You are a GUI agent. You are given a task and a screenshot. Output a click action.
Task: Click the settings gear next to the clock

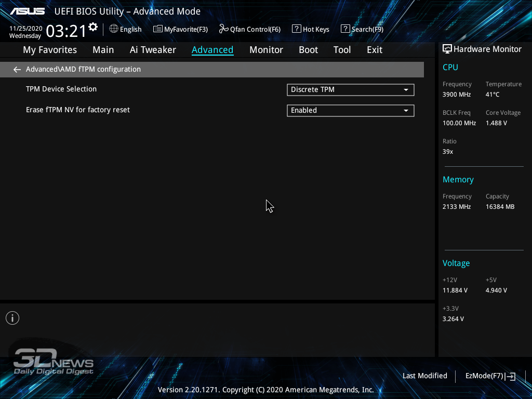coord(93,27)
